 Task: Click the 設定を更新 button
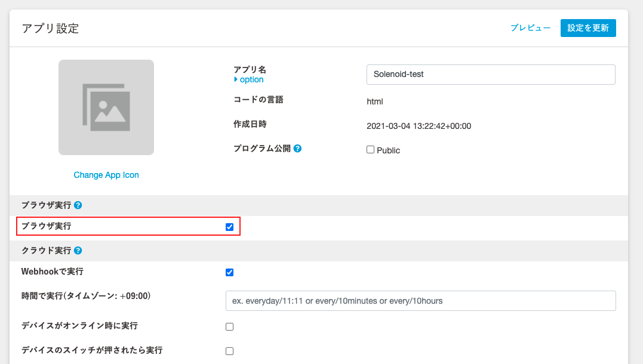588,28
